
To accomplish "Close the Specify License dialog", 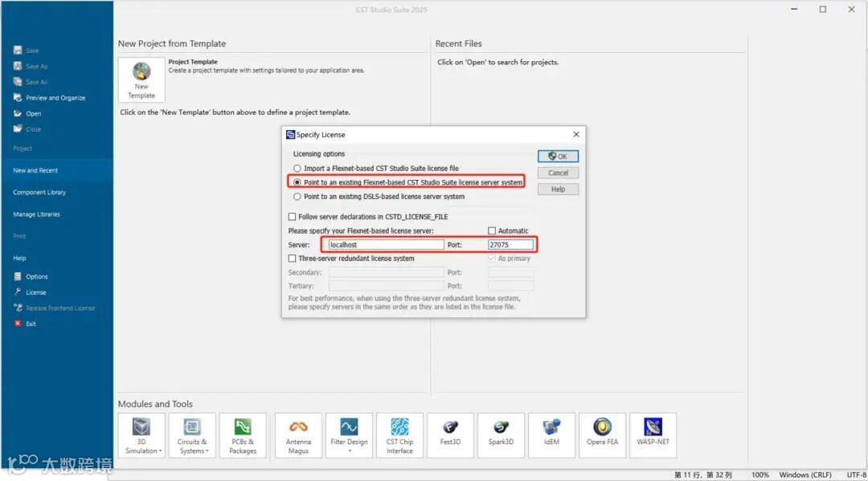I will click(x=576, y=134).
